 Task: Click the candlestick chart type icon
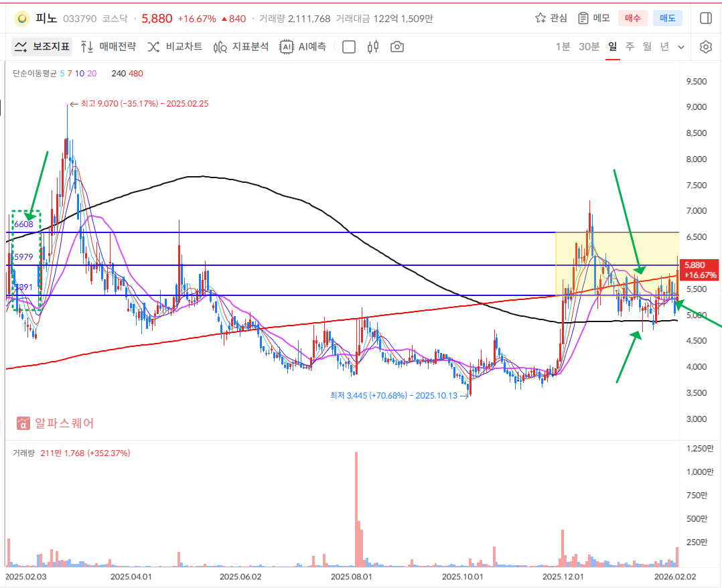pos(373,47)
